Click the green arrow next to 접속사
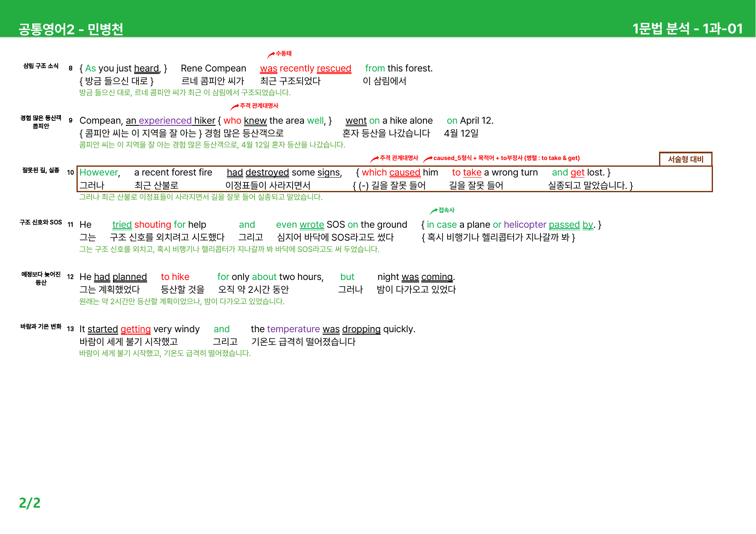The width and height of the screenshot is (756, 534). pyautogui.click(x=433, y=211)
